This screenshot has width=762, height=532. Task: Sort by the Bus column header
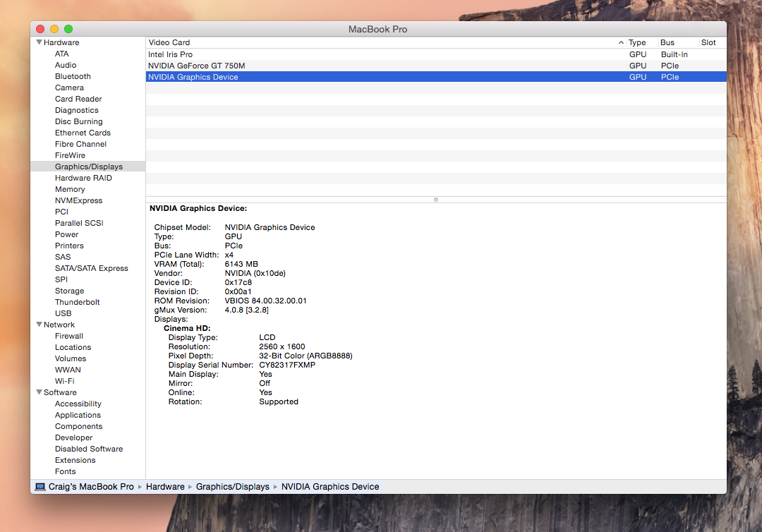click(677, 43)
